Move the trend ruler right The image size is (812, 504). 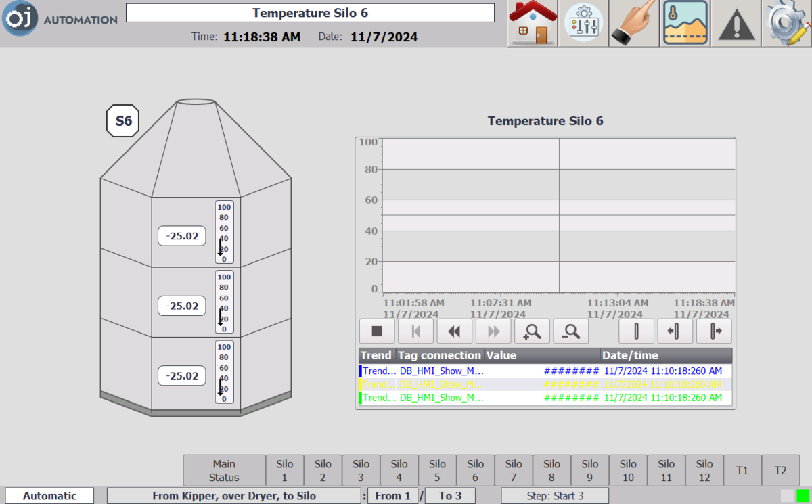point(714,331)
